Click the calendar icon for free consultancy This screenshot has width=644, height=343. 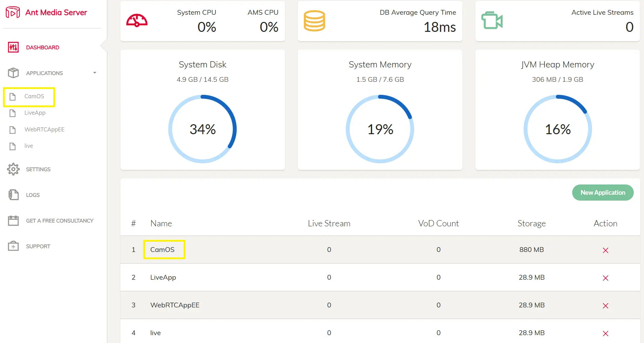[x=13, y=220]
